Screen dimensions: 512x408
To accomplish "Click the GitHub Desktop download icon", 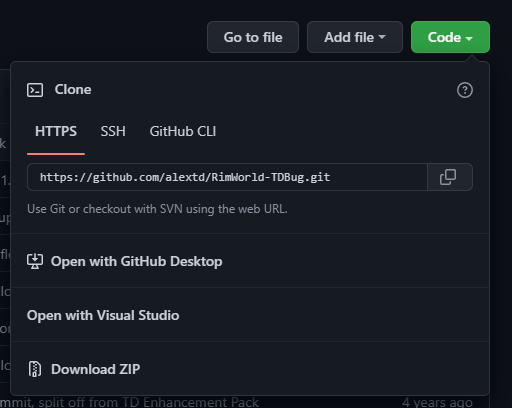I will (x=35, y=261).
